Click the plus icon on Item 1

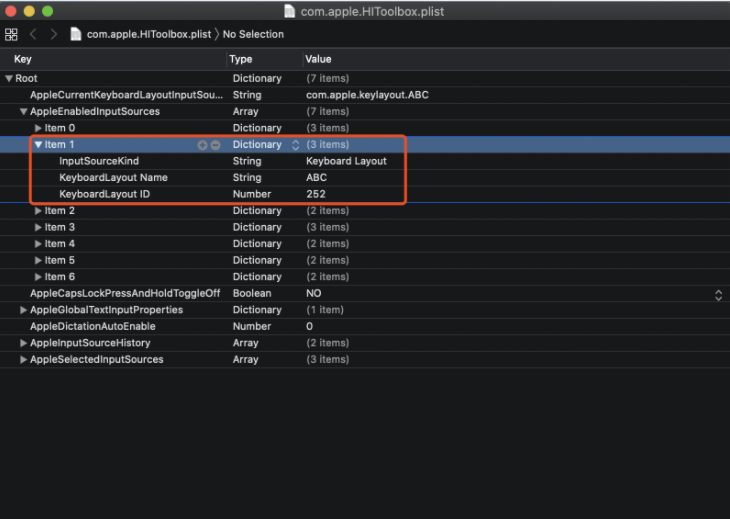(203, 145)
